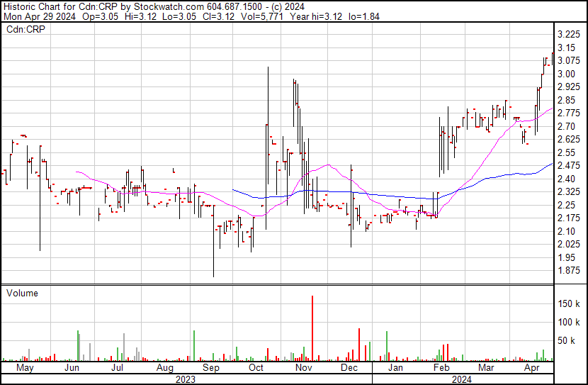Viewport: 588px width, 385px height.
Task: Click the 2023 year label below the months
Action: click(x=185, y=379)
